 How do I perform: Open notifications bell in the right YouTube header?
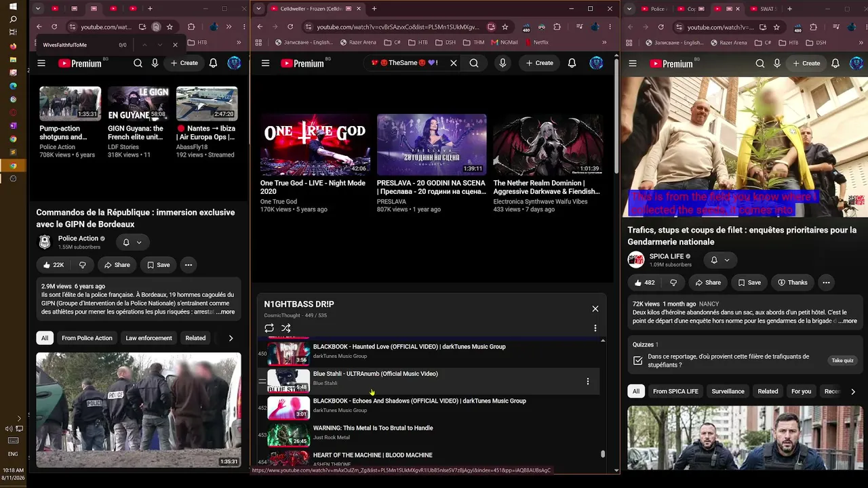coord(835,64)
